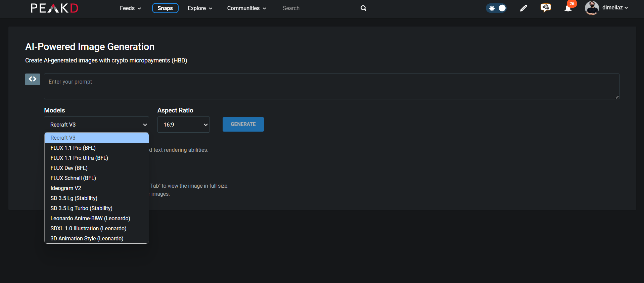Click the AI-Powered Image Generation heading
Screen dimensions: 644x283
(90, 47)
